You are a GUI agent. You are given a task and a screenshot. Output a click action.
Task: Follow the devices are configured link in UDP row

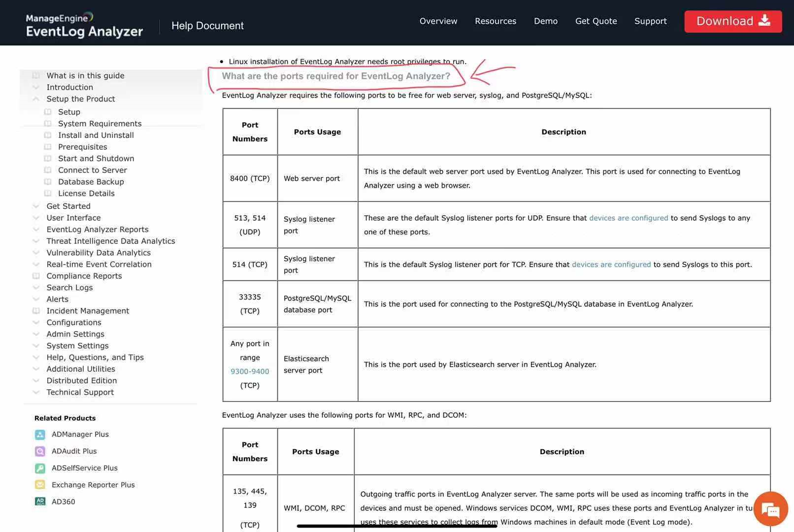(629, 218)
